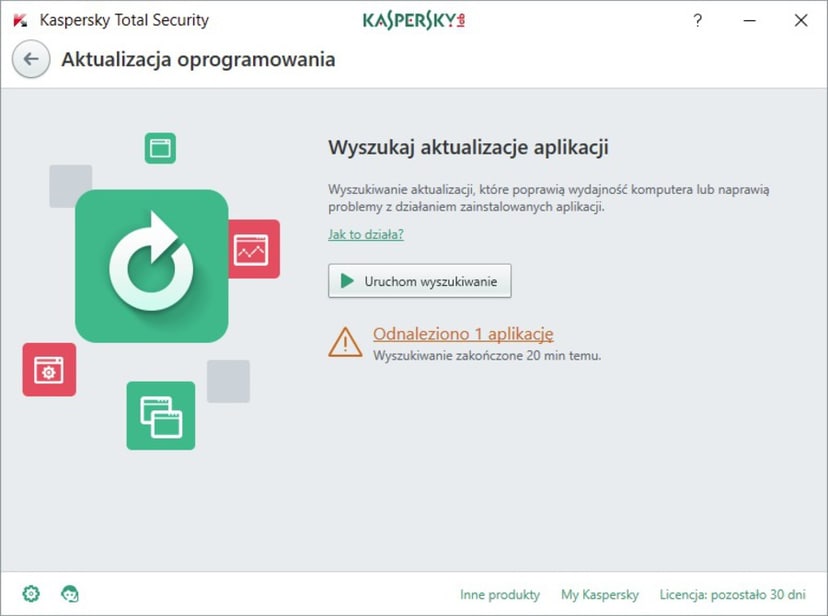Click the Kaspersky Total Security title text

(124, 20)
